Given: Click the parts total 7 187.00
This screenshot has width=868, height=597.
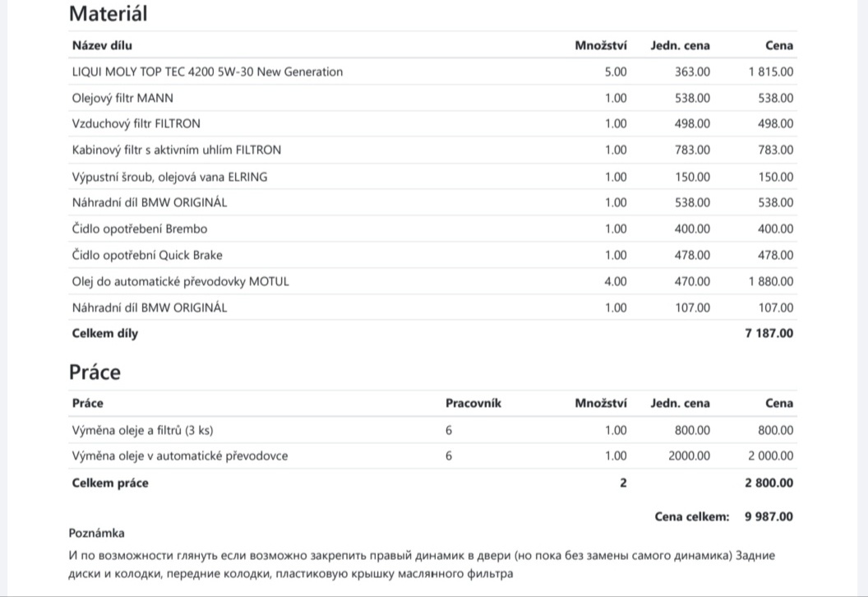Looking at the screenshot, I should 769,333.
